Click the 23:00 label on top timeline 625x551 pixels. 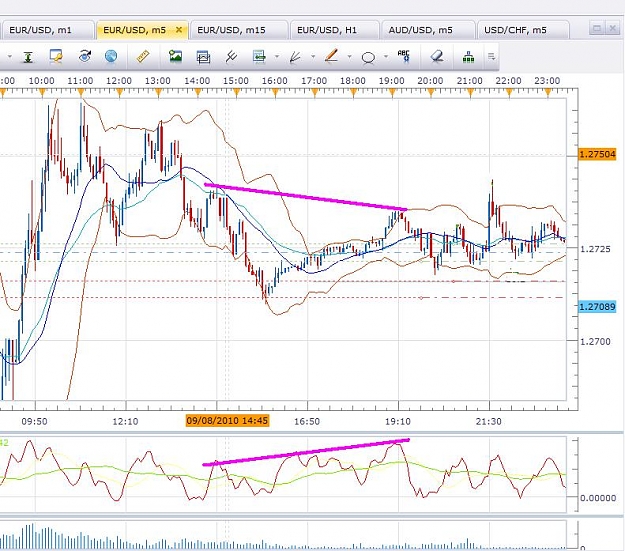[547, 81]
